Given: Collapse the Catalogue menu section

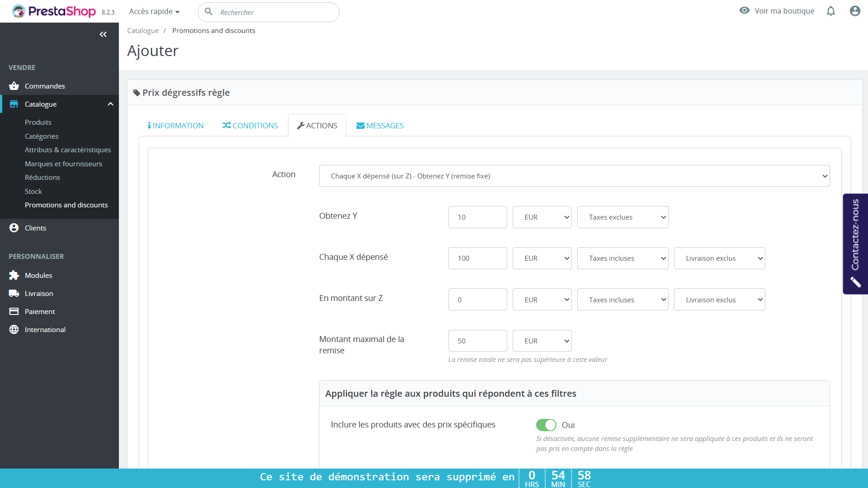Looking at the screenshot, I should click(110, 104).
